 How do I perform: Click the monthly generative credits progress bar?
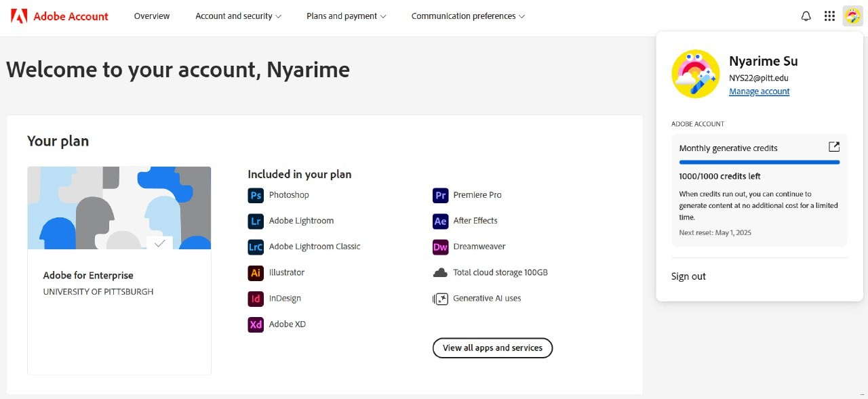[x=759, y=163]
